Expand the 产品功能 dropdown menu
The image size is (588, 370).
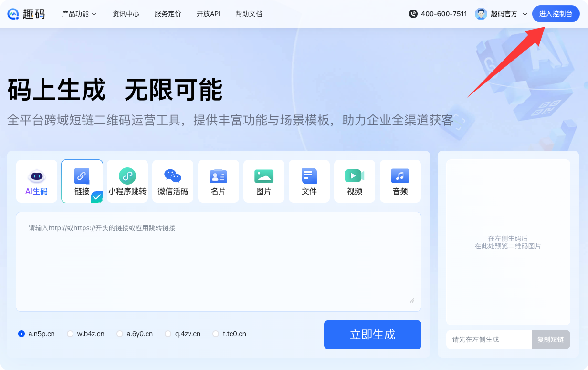pos(79,14)
